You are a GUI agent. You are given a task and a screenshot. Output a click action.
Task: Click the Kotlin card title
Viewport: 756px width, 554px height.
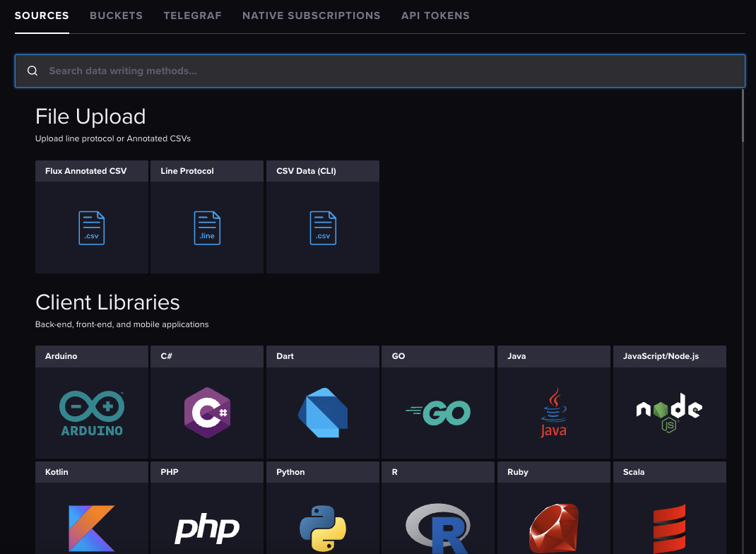pos(57,472)
